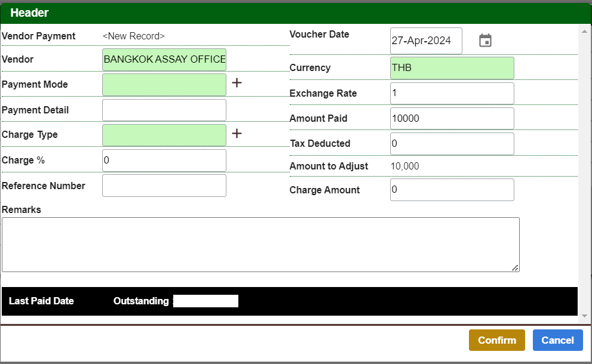Click the scrollbar down arrow
The width and height of the screenshot is (592, 364).
point(584,316)
